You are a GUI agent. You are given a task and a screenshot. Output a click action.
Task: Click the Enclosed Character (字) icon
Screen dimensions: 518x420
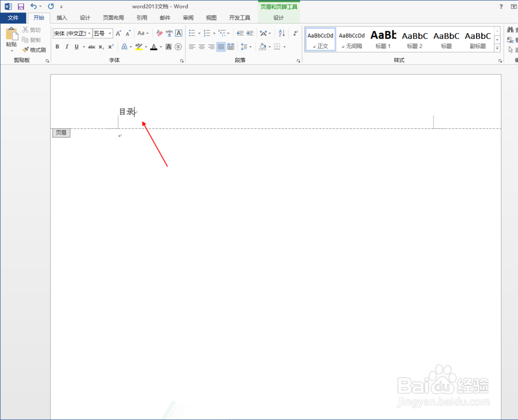pos(178,47)
